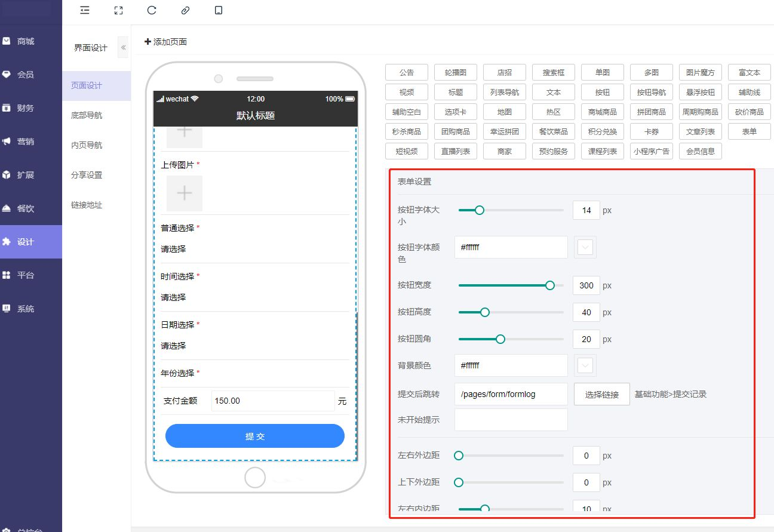Open the 按钮字体颜色 color picker dropdown
Image resolution: width=774 pixels, height=532 pixels.
(x=585, y=247)
